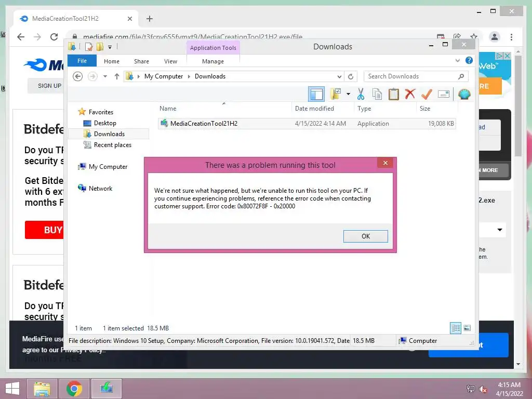Expand the address bar history dropdown
532x399 pixels.
(339, 77)
